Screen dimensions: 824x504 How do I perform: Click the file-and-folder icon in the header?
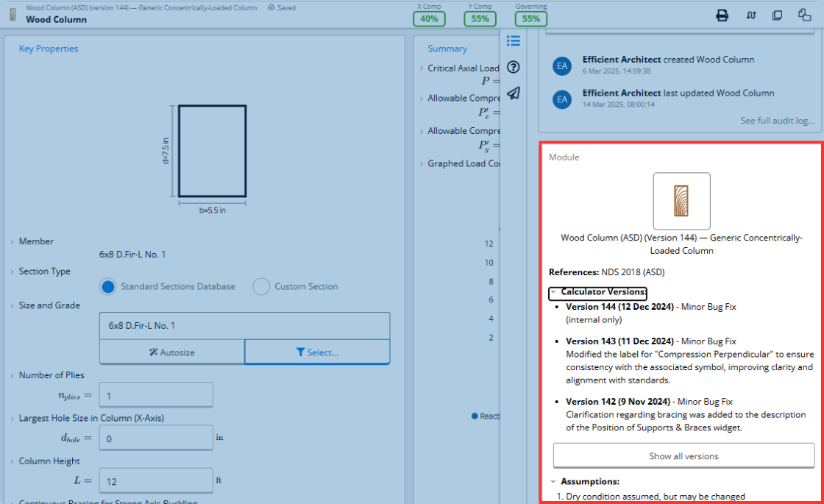coord(804,15)
